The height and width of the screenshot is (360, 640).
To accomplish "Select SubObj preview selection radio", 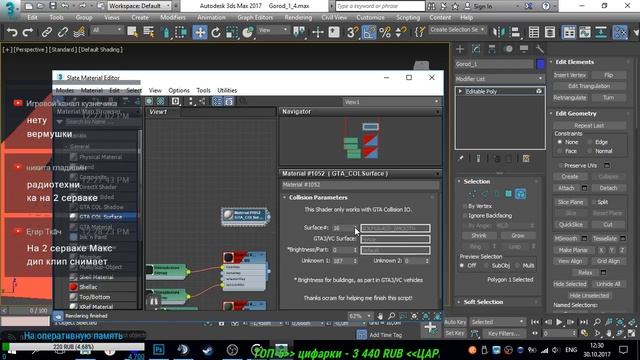I will click(486, 265).
